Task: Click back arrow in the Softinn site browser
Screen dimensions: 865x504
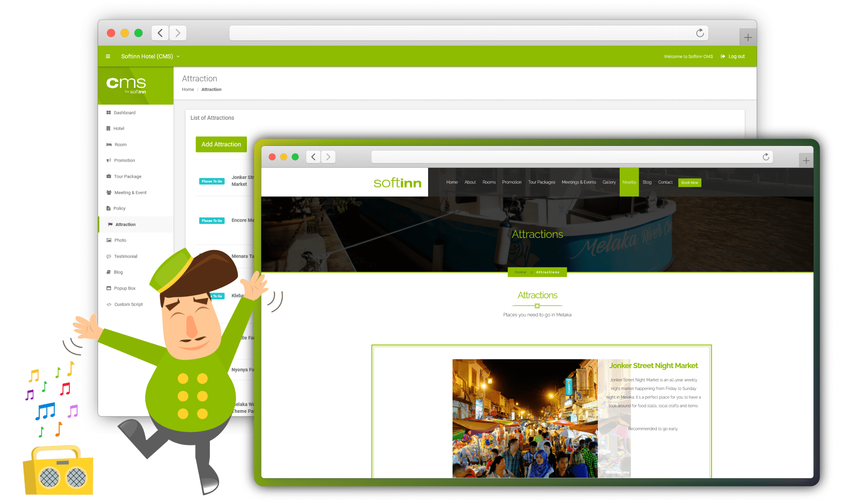Action: point(313,157)
